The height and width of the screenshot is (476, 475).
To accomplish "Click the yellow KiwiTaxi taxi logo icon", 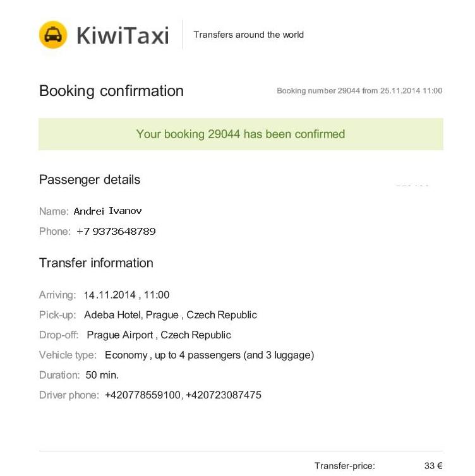I will 53,35.
